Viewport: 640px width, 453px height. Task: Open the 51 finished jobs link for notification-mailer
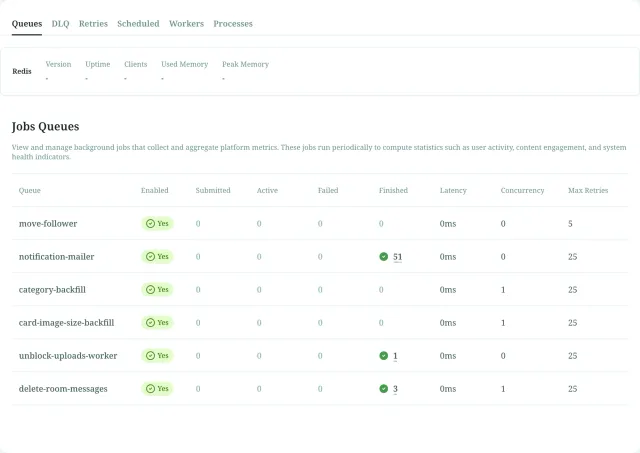tap(398, 257)
